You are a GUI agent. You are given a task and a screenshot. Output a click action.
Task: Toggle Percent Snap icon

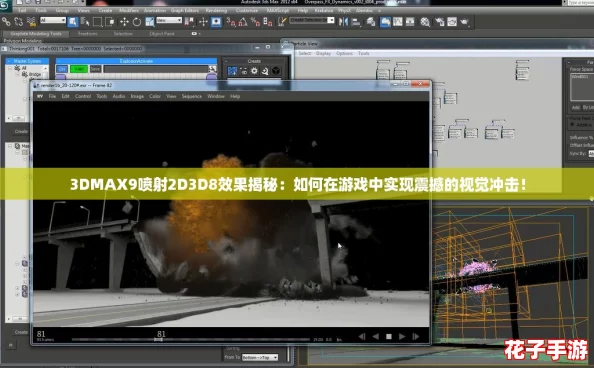(x=255, y=22)
